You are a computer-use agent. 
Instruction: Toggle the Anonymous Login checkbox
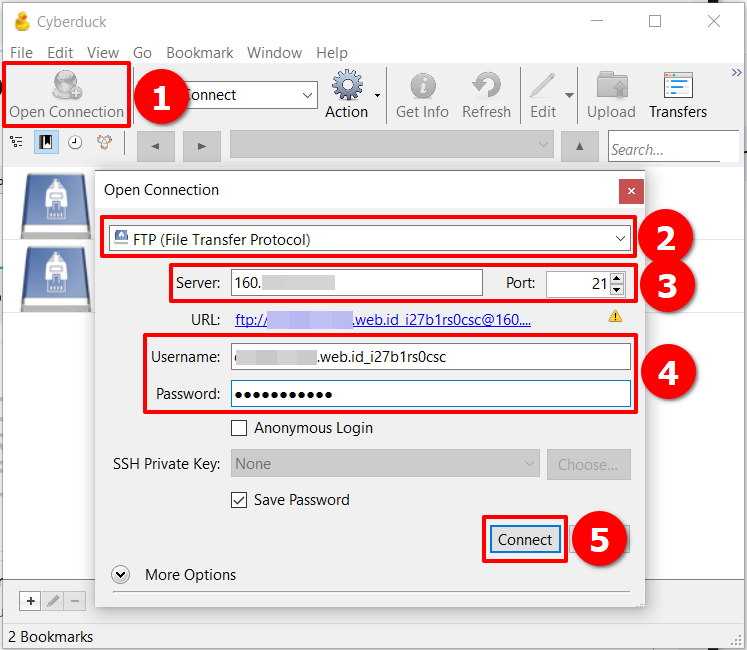point(239,428)
